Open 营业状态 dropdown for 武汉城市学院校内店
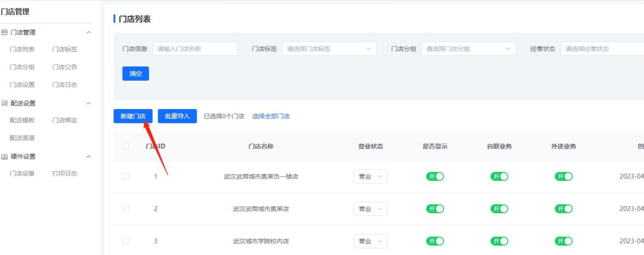644x255 pixels. pos(371,241)
